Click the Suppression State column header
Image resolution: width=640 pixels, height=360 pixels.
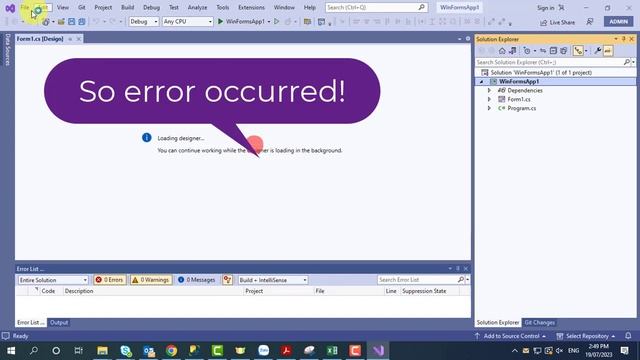424,291
